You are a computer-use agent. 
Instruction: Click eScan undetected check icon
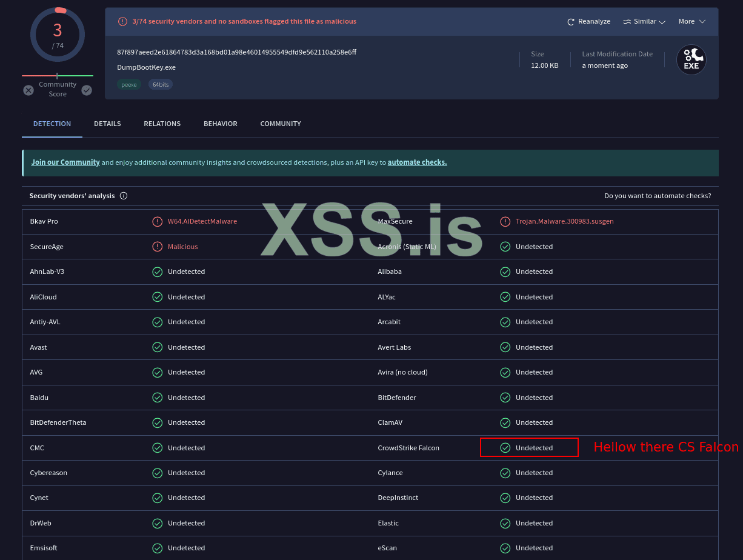point(505,548)
